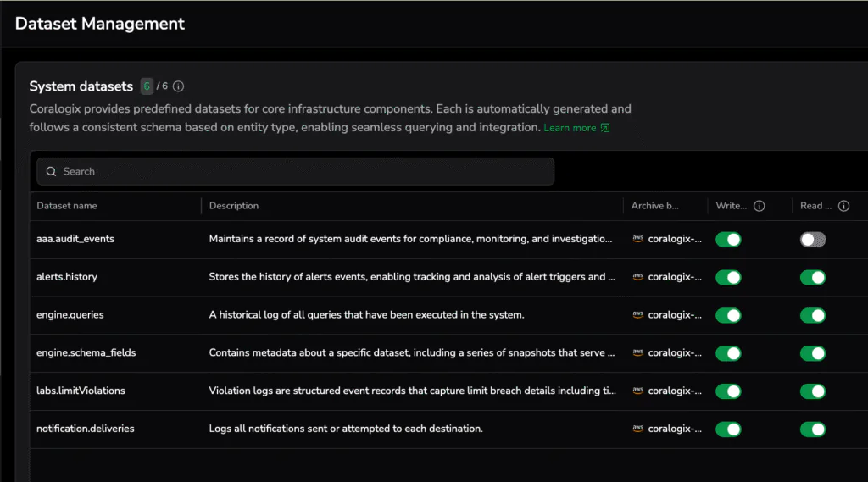868x482 pixels.
Task: Click description 'Violation logs are structured event records'
Action: [x=413, y=391]
